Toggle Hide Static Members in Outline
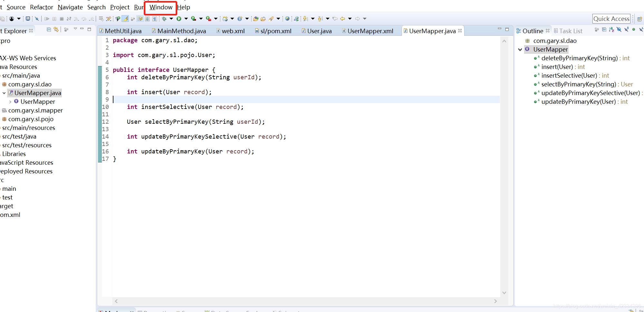 (x=627, y=30)
